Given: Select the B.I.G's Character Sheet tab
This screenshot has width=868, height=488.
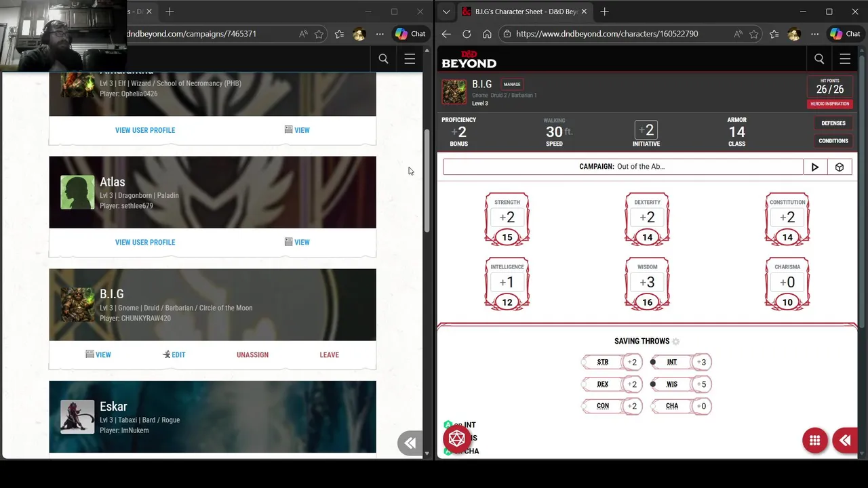Looking at the screenshot, I should click(524, 12).
